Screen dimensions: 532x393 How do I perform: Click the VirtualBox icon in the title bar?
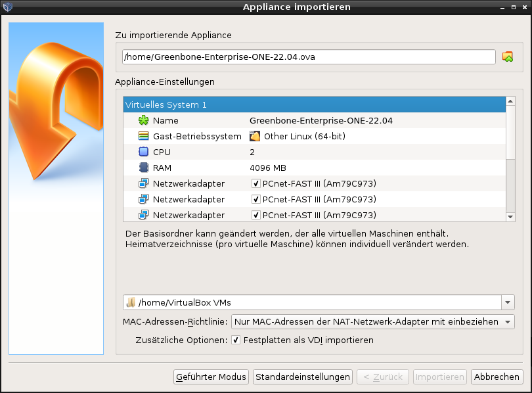click(x=8, y=7)
